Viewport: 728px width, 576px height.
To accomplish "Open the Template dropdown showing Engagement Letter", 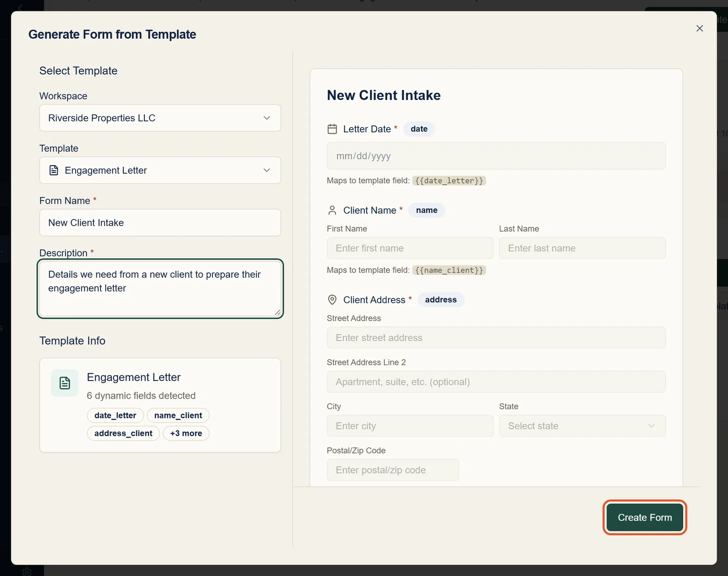I will click(x=160, y=170).
